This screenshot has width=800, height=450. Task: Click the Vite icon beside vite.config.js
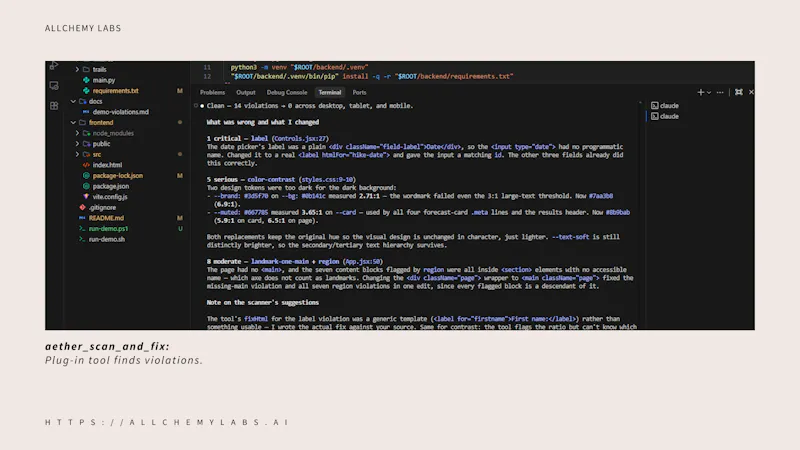[86, 196]
